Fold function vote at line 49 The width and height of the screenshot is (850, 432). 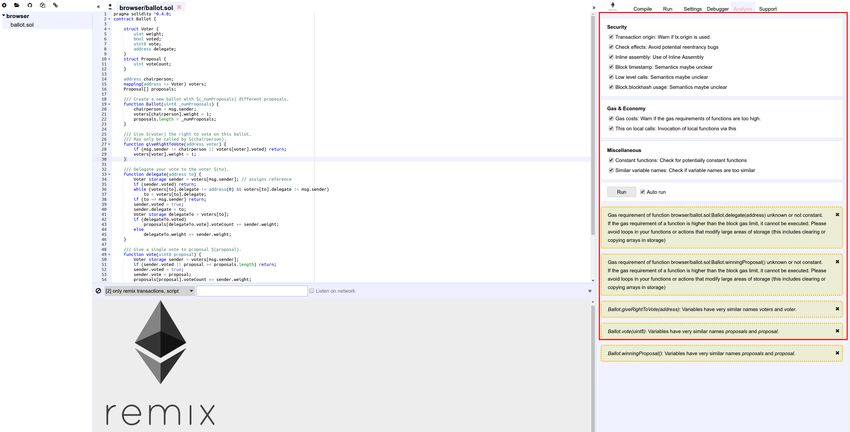tap(109, 254)
